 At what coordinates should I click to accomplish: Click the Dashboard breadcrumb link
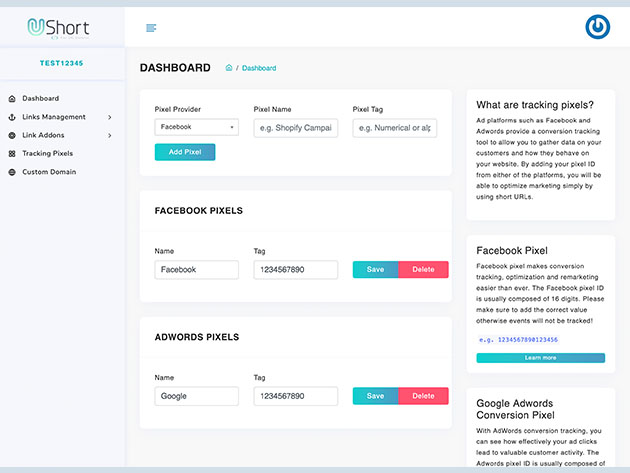(x=259, y=68)
